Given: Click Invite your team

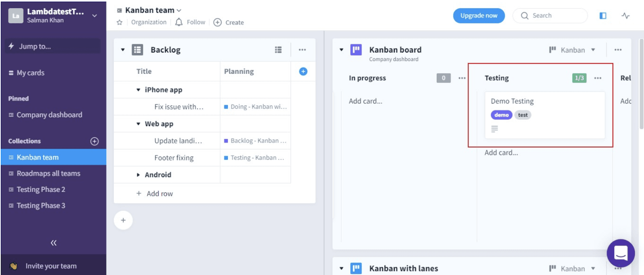Looking at the screenshot, I should 51,266.
